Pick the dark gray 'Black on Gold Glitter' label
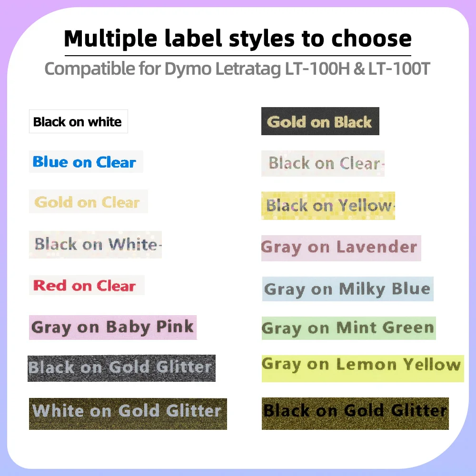The image size is (476, 476). point(121,368)
